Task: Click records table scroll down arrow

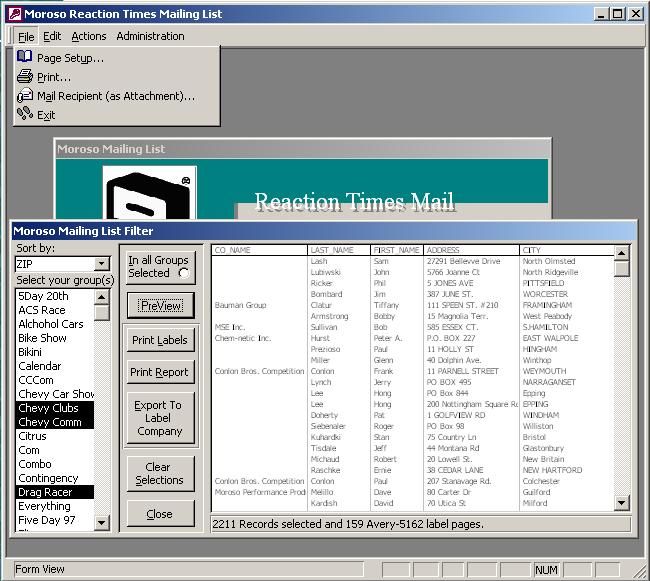Action: (x=621, y=503)
